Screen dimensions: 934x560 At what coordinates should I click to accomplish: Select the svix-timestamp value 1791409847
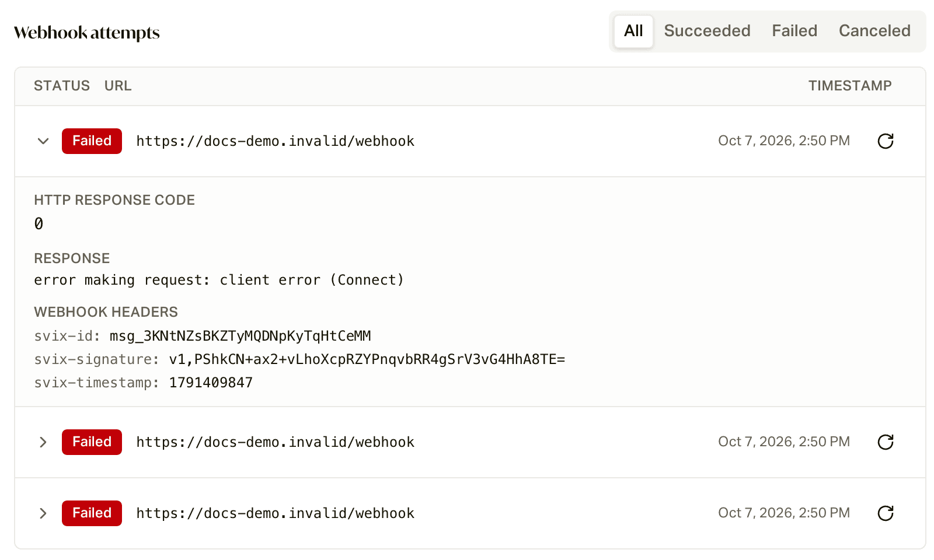coord(211,383)
